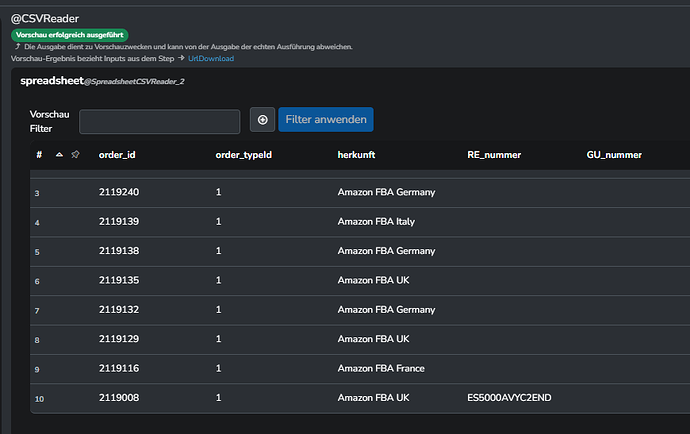Click Amazon FBA UK in row 8
This screenshot has width=690, height=434.
374,339
